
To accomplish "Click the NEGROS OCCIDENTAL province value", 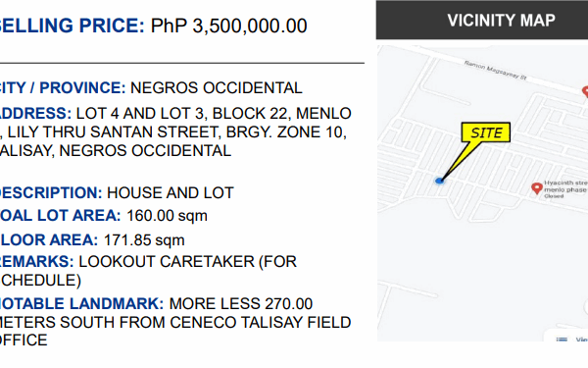I will [216, 88].
